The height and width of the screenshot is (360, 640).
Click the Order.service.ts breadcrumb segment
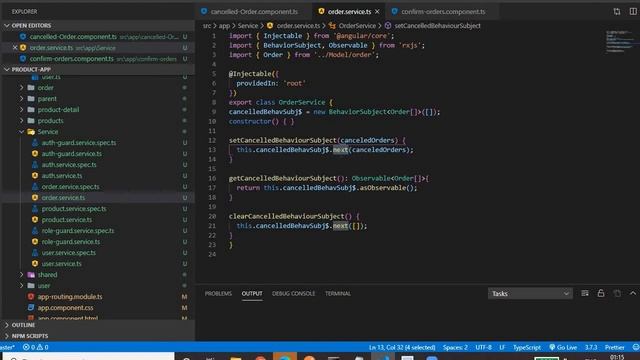(x=298, y=26)
